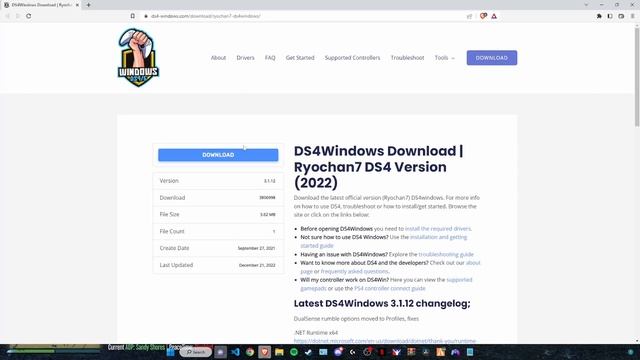Open the Drivers nav item
640x360 pixels.
pos(245,58)
